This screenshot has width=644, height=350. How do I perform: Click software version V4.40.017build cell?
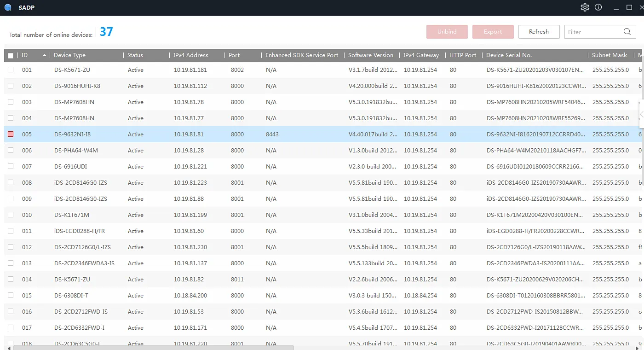373,134
